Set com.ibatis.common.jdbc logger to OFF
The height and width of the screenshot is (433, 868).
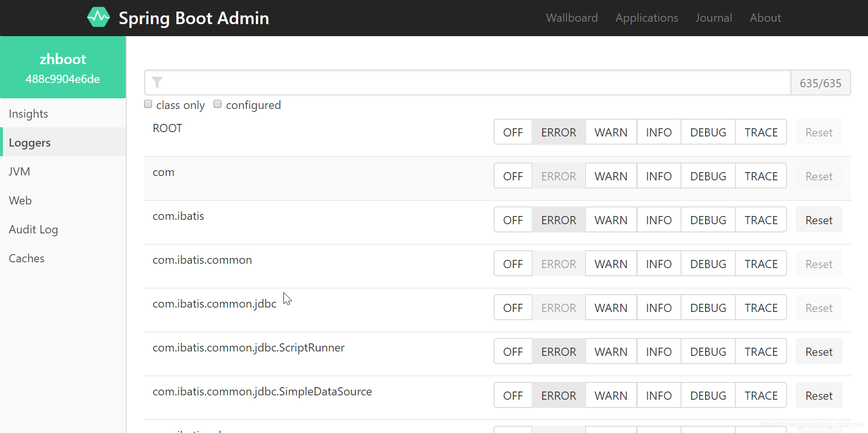point(513,308)
